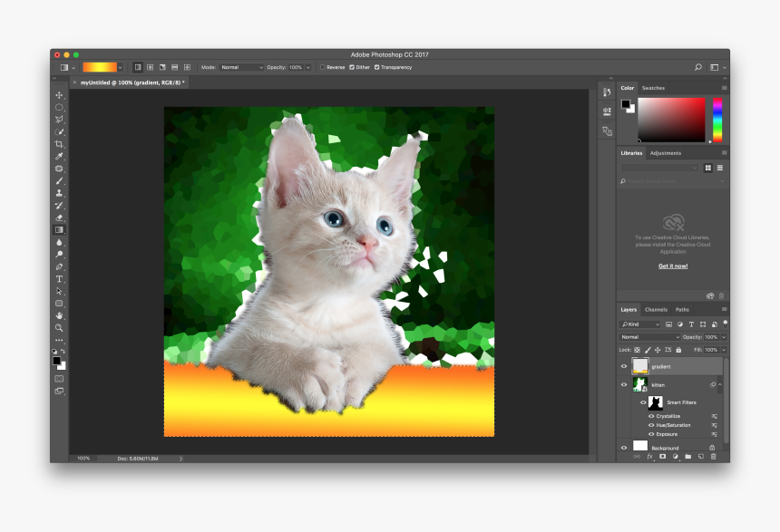Choose radial gradient style
780x532 pixels.
click(x=151, y=67)
